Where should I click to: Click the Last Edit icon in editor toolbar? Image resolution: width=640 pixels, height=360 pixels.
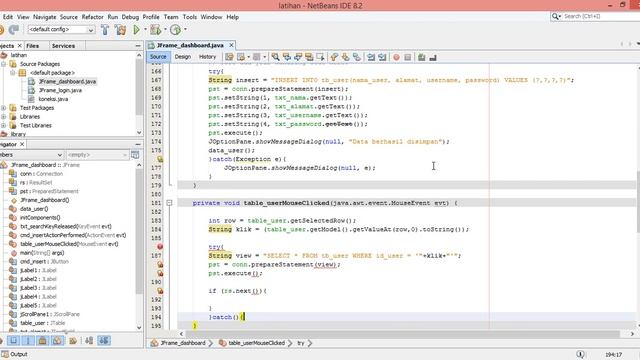pyautogui.click(x=229, y=57)
